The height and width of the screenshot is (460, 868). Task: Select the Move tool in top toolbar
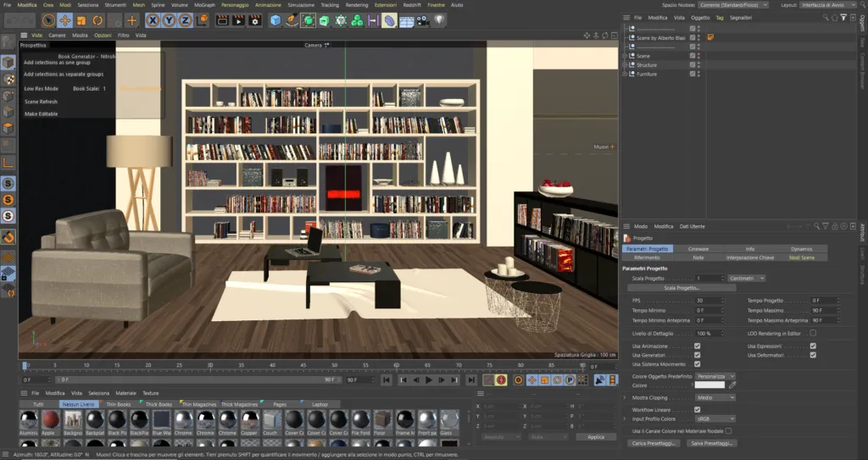coord(64,21)
